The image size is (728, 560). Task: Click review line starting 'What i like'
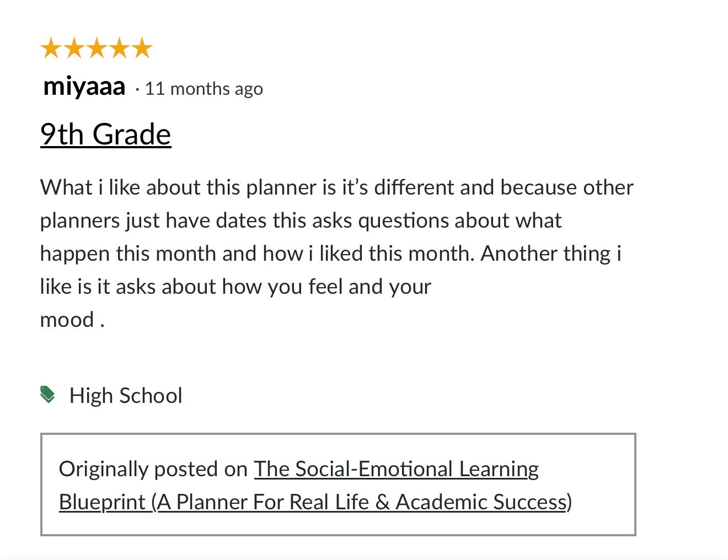pos(336,187)
